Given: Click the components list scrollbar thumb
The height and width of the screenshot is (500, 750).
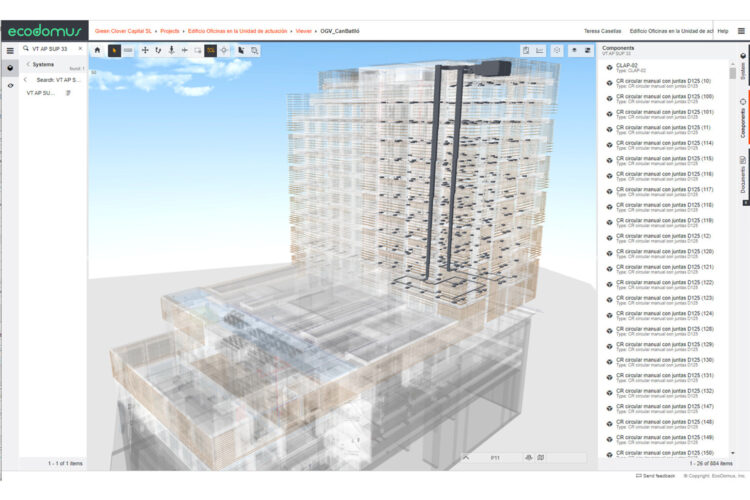Looking at the screenshot, I should (732, 73).
